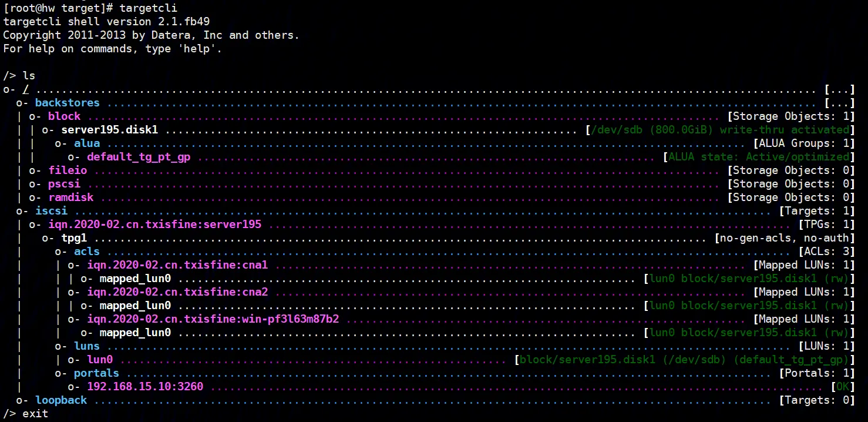Click server195.disk1 storage object

pyautogui.click(x=109, y=130)
